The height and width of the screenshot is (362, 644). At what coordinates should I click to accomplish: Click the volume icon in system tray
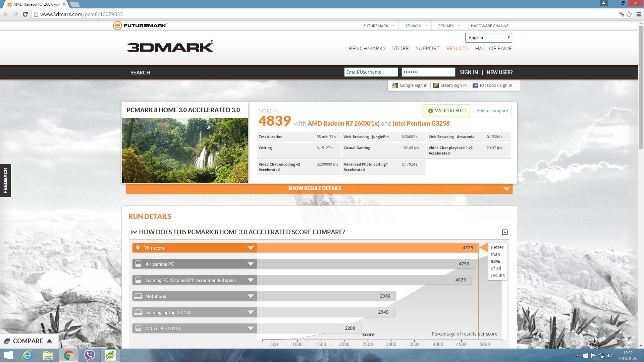point(610,356)
